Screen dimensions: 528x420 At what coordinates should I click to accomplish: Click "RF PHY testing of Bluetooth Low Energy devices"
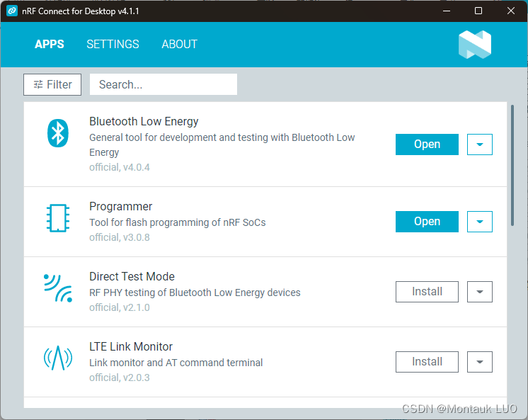pyautogui.click(x=195, y=293)
